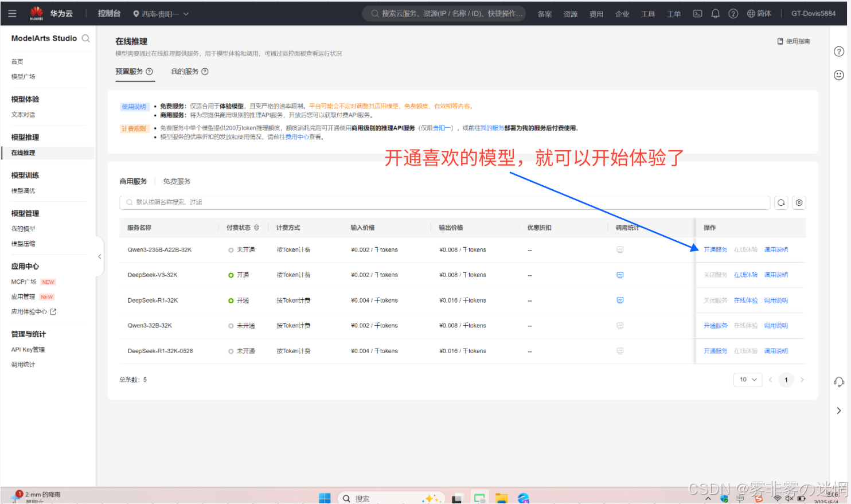Open external link icon for 应用体验中心
Screen dimensions: 851x504
coord(53,312)
